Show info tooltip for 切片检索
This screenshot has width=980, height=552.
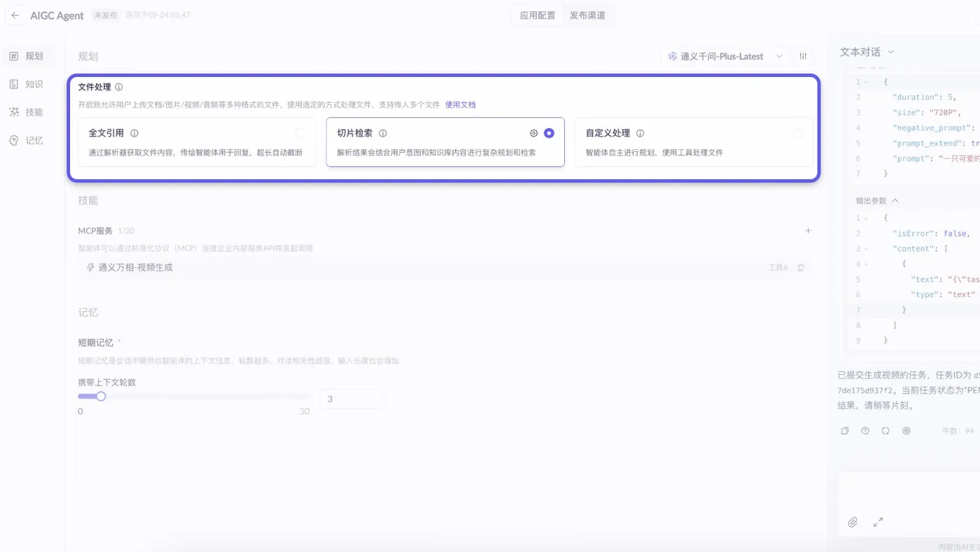click(x=383, y=133)
